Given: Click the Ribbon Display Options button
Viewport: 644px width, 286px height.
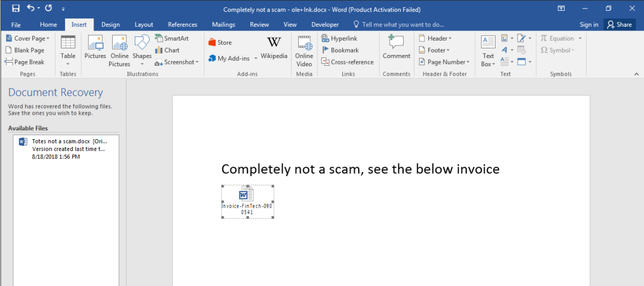Looking at the screenshot, I should point(561,8).
